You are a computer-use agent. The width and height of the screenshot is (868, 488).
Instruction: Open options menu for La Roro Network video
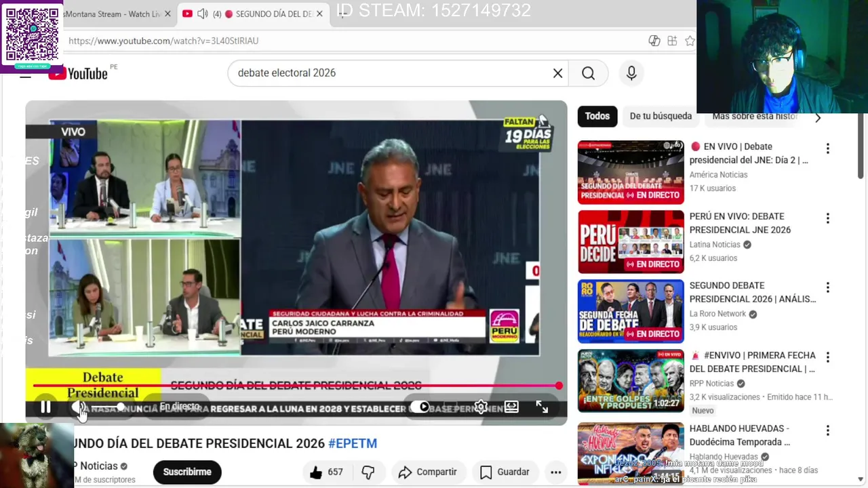click(x=827, y=287)
